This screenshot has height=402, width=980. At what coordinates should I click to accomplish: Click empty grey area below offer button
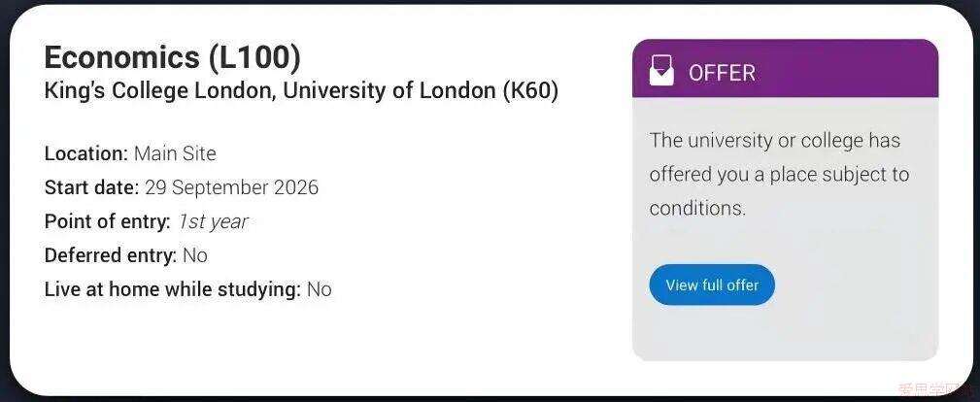[x=785, y=333]
